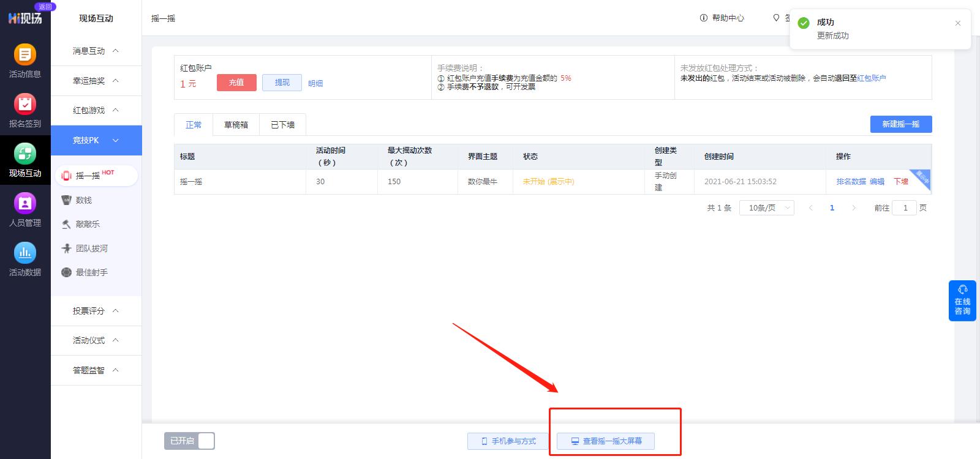Switch to the 草稿箱 tab
Screen dimensions: 980x459
(x=236, y=125)
